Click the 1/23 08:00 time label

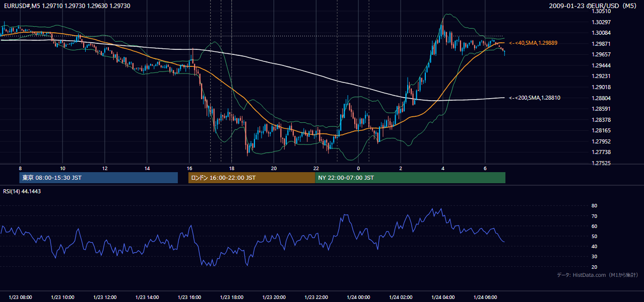coord(20,297)
